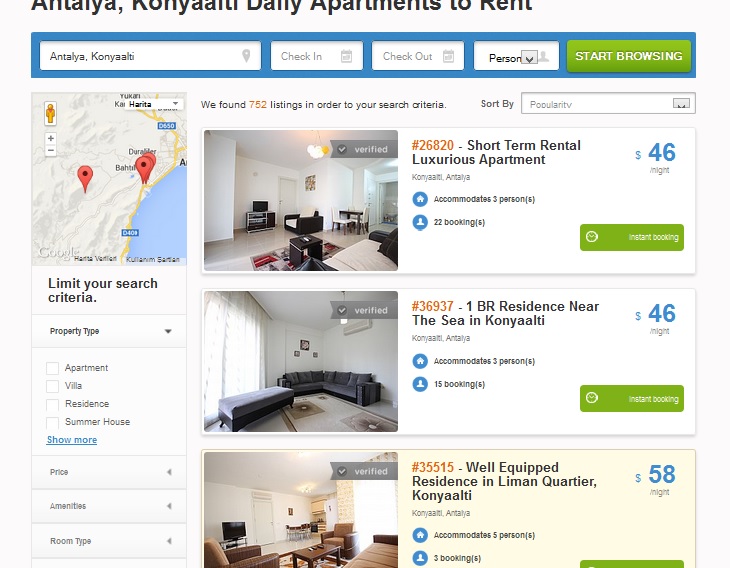Enable the Summer House checkbox

[53, 422]
